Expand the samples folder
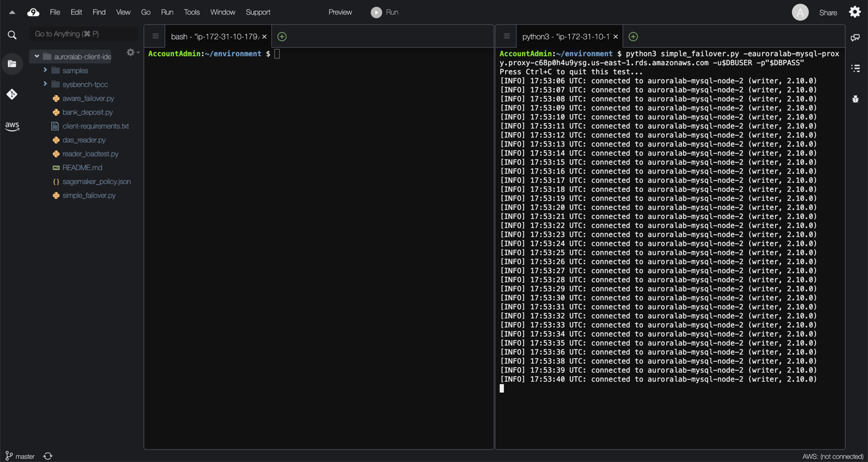 point(45,71)
